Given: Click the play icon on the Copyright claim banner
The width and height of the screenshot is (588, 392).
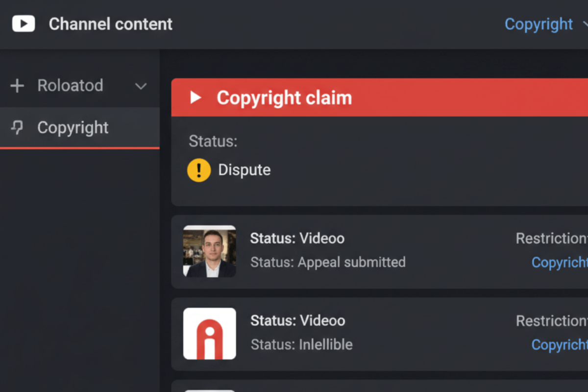Looking at the screenshot, I should (196, 97).
